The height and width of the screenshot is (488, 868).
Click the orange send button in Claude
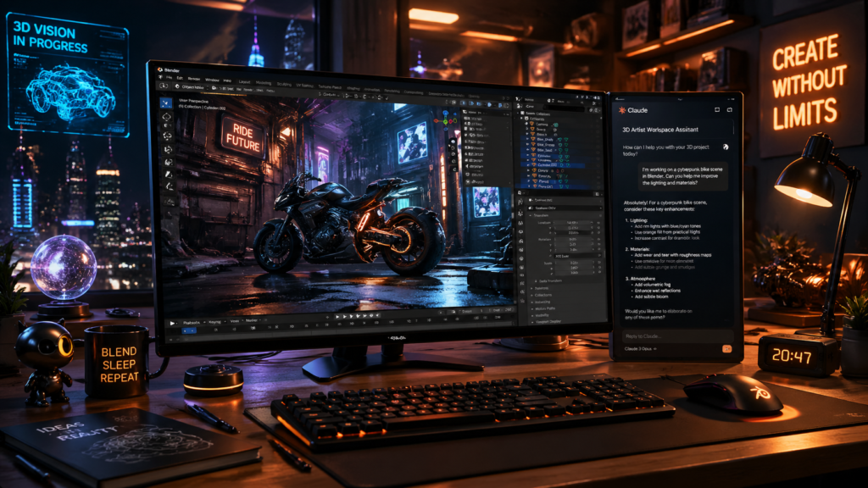(726, 348)
